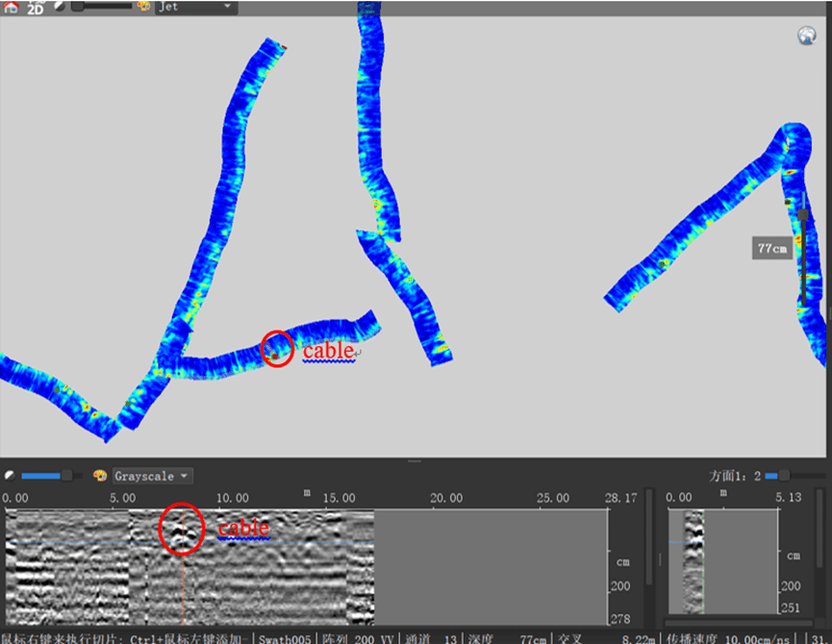Select the brightness pen icon in the radargram panel
832x644 pixels.
12,475
